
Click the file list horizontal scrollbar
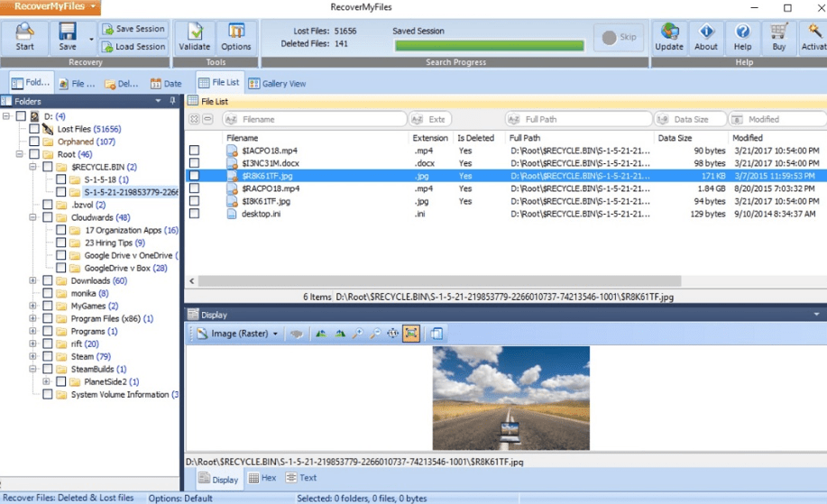click(x=439, y=281)
